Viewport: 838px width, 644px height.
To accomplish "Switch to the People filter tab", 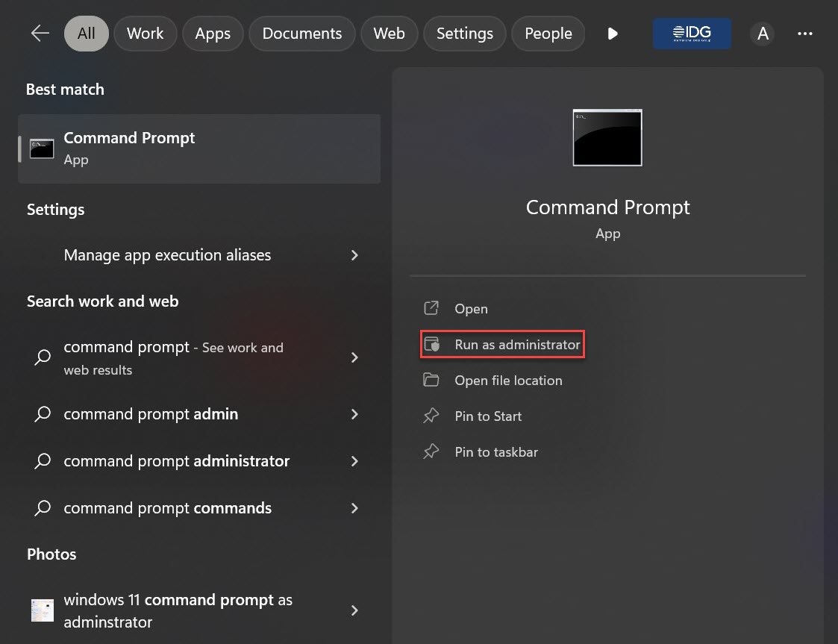I will 548,34.
